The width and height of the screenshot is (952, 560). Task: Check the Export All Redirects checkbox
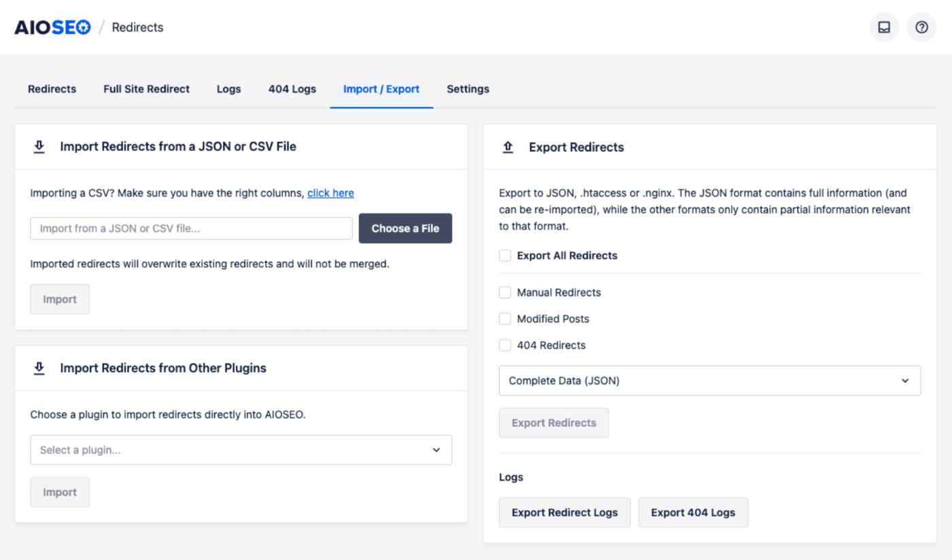coord(505,256)
